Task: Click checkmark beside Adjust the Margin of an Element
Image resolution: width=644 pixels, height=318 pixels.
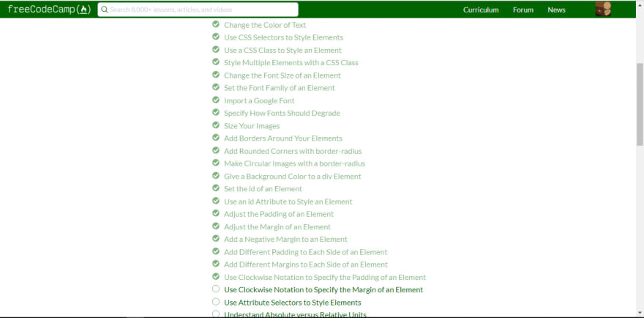Action: 216,226
